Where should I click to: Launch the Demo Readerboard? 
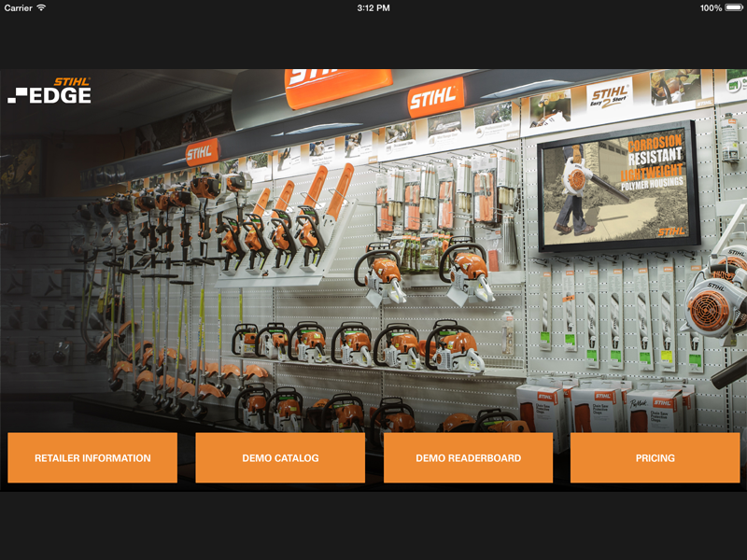click(x=469, y=457)
